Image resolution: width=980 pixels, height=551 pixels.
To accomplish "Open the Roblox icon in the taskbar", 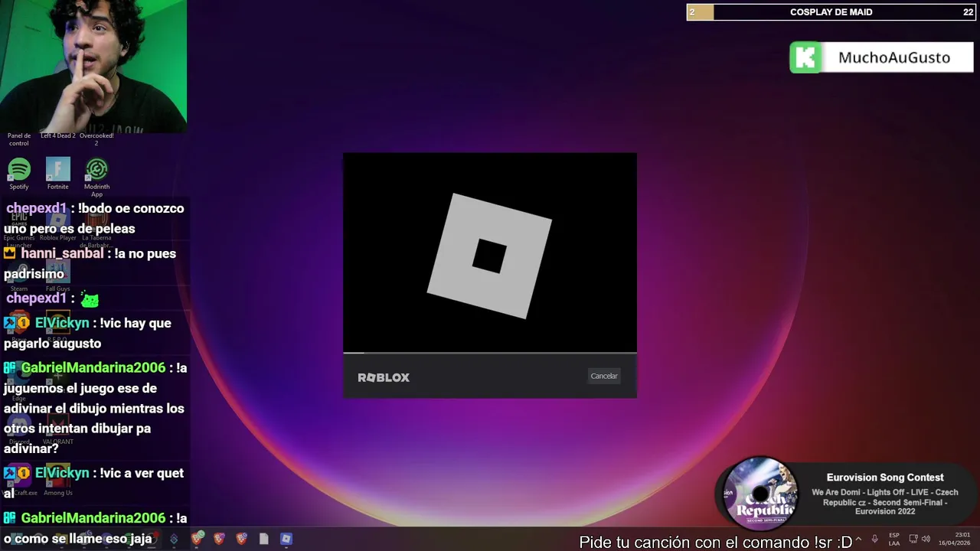I will tap(286, 539).
